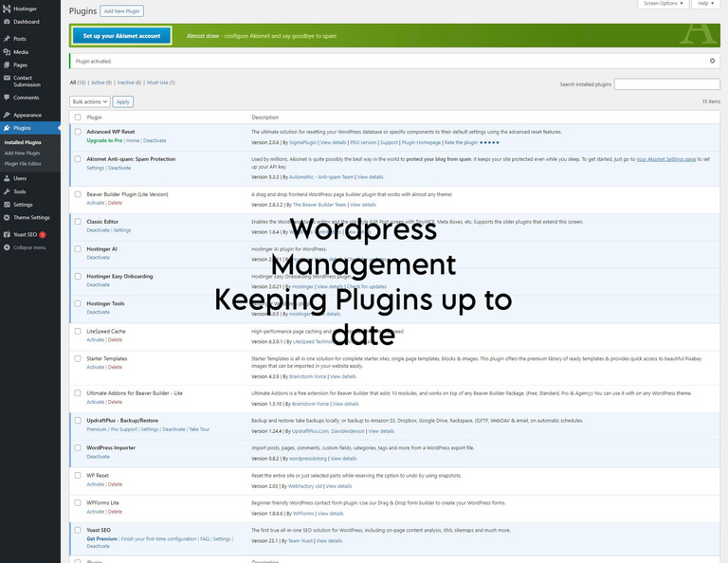Click Upgrade to Pro for Advanced WP Reset
Screen dimensions: 728x563
104,140
